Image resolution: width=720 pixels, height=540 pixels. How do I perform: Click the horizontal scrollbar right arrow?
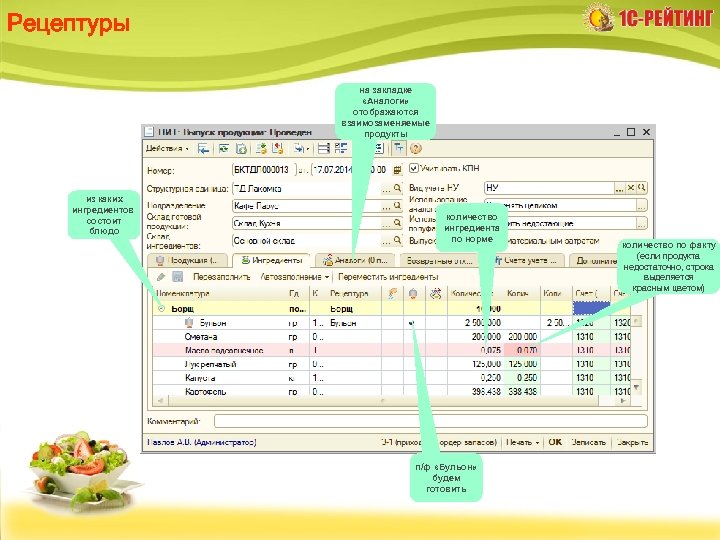point(623,401)
